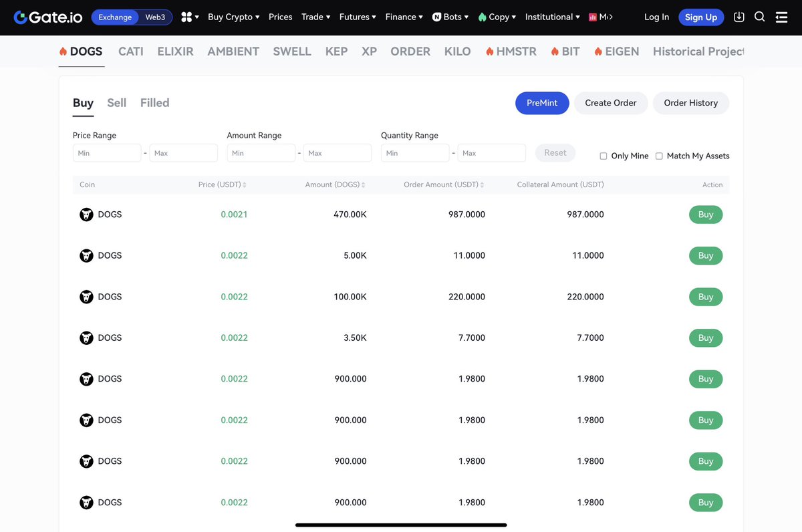Select the DOGS project tab
This screenshot has width=802, height=532.
[x=81, y=51]
